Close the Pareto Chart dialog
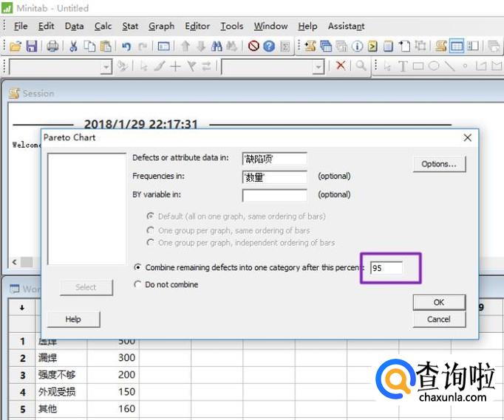 (x=467, y=137)
